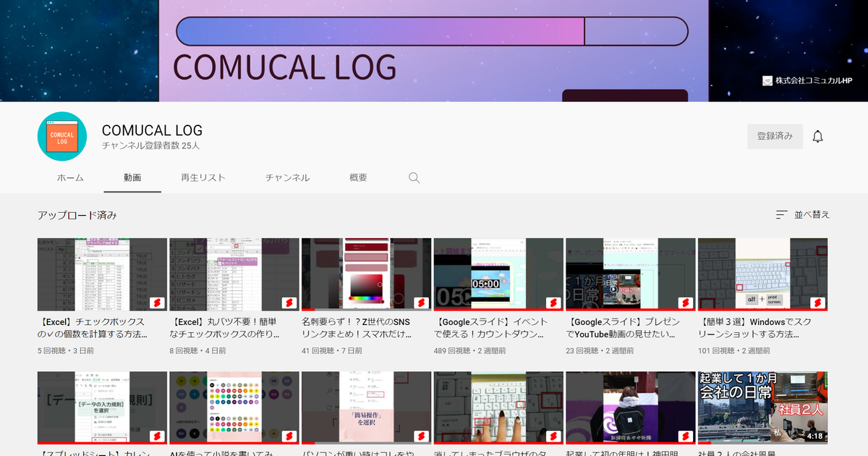Click Shorts badge on Windows スクリーンショット thumbnail

pyautogui.click(x=818, y=303)
